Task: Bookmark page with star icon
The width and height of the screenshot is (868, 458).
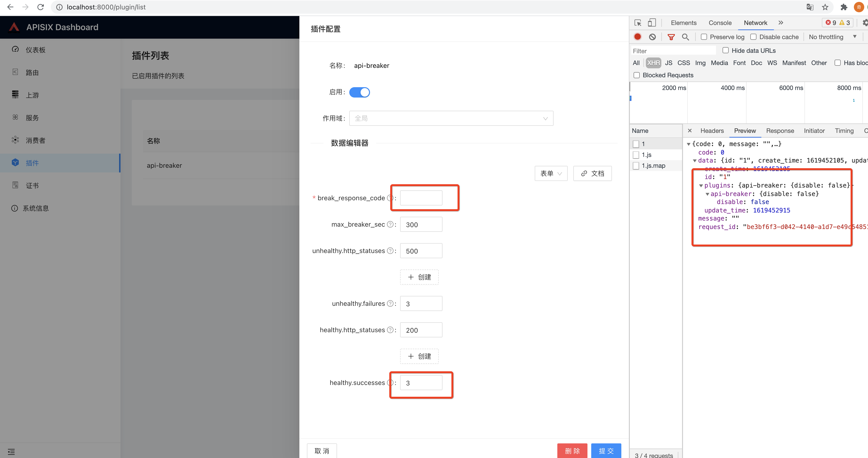Action: 825,7
